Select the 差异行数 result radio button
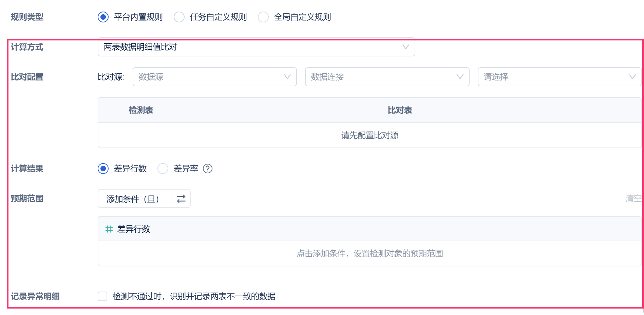 click(x=103, y=169)
